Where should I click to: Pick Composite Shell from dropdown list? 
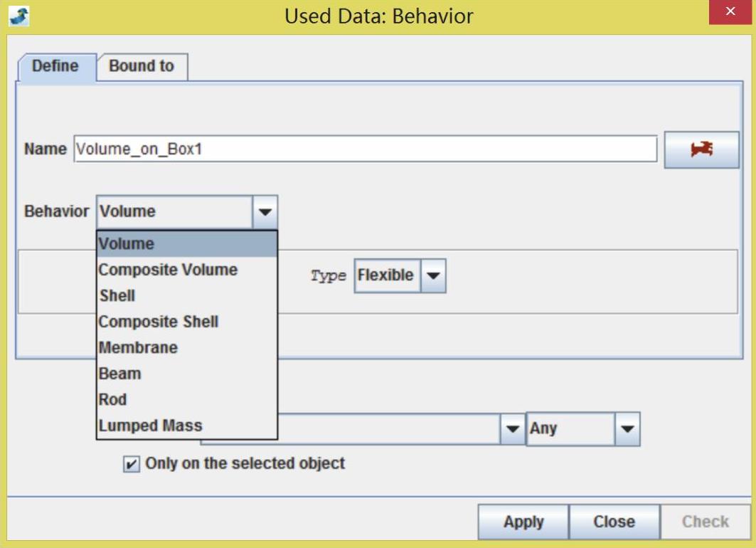(159, 322)
